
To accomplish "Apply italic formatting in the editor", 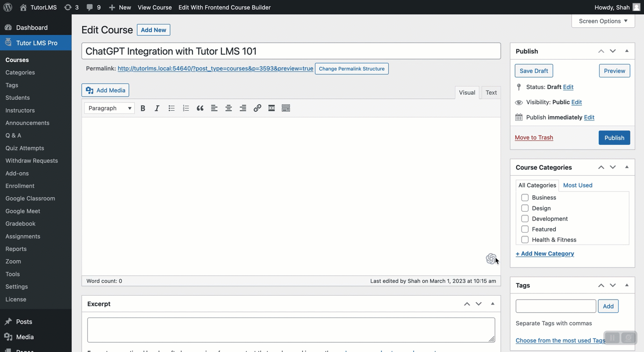I will pos(157,108).
